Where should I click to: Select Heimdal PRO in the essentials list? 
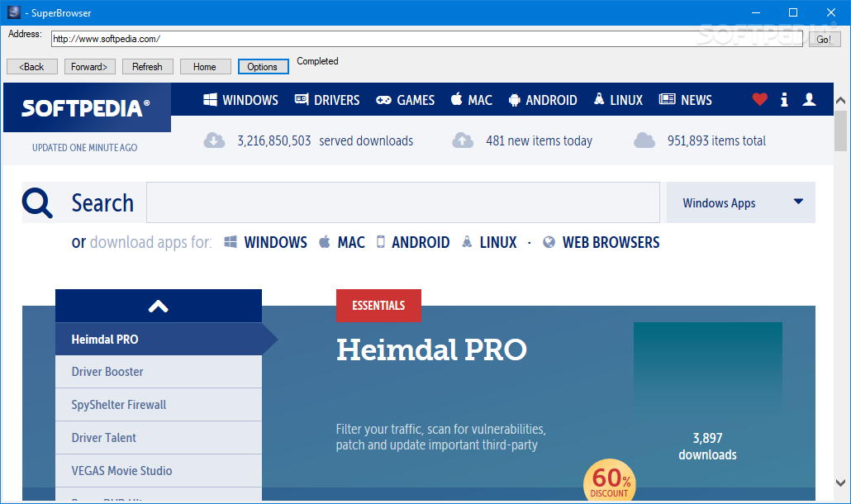coord(159,339)
